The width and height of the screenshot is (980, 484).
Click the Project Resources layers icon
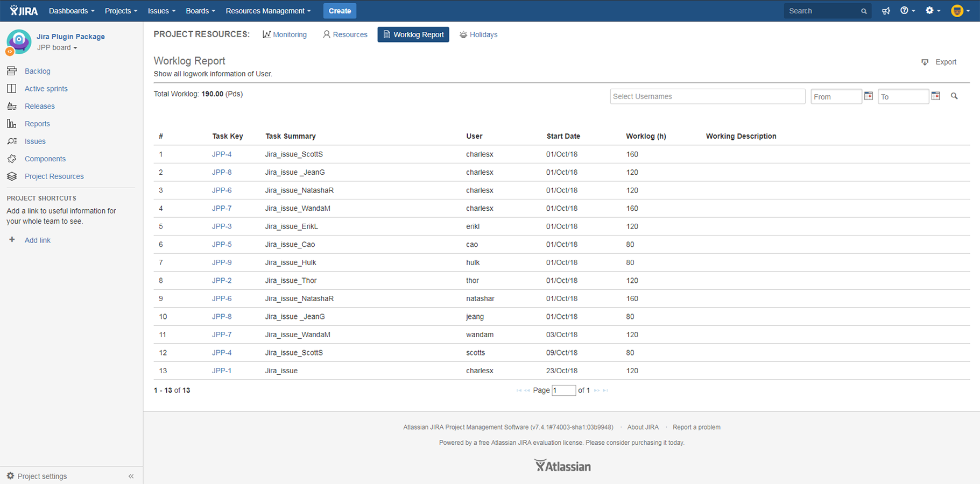12,176
